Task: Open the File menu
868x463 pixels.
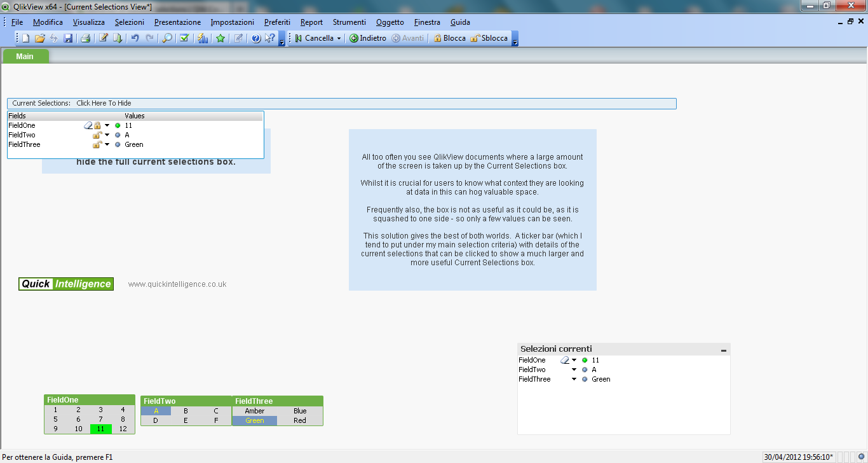Action: click(x=17, y=22)
